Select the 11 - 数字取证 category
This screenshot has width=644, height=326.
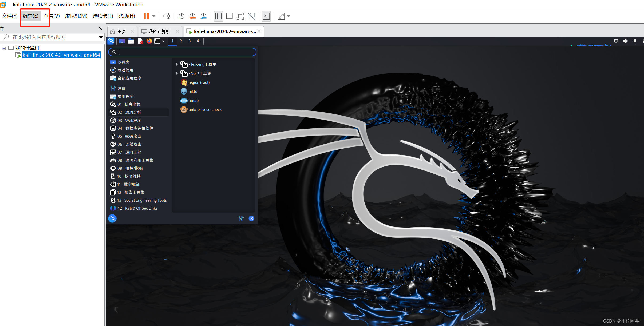[x=139, y=184]
